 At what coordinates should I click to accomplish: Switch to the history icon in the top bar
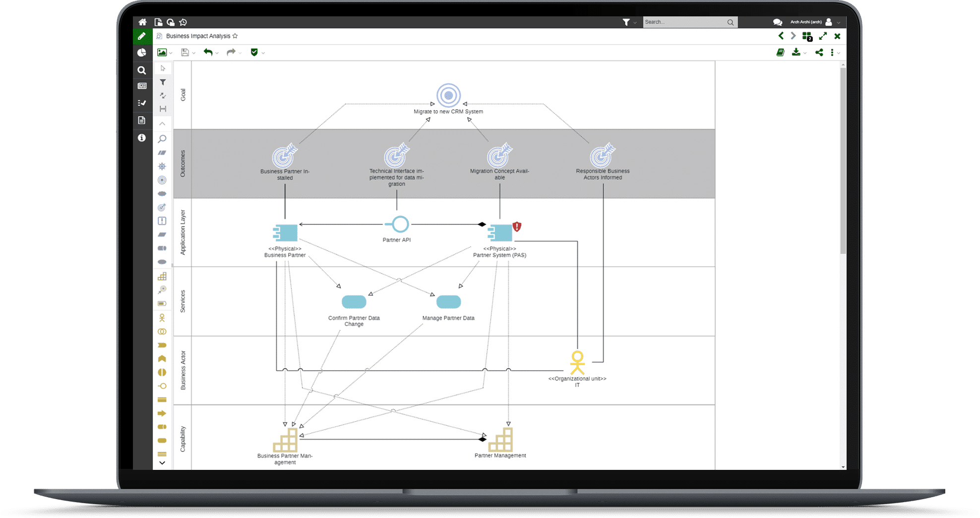coord(183,22)
